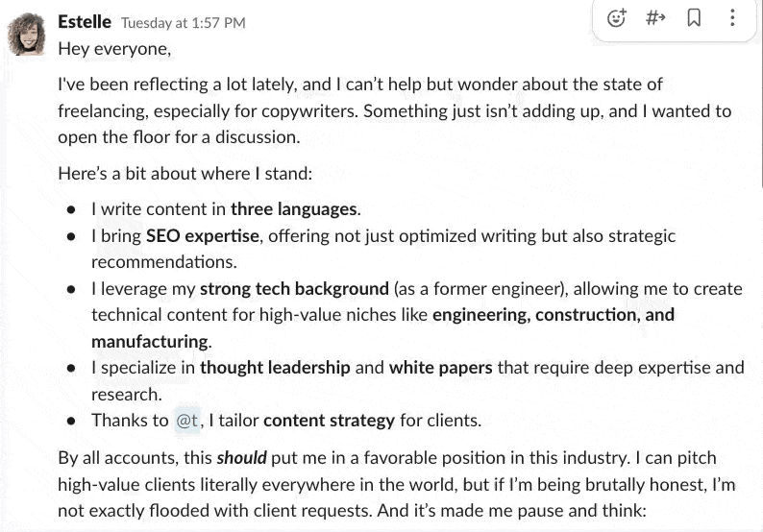Bookmark Estelle's message for later
This screenshot has width=763, height=532.
pos(694,18)
